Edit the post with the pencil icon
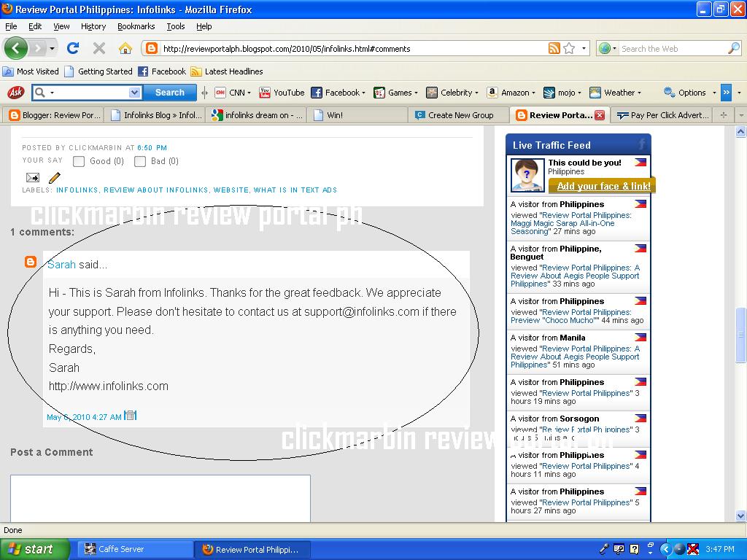This screenshot has height=560, width=747. [54, 178]
